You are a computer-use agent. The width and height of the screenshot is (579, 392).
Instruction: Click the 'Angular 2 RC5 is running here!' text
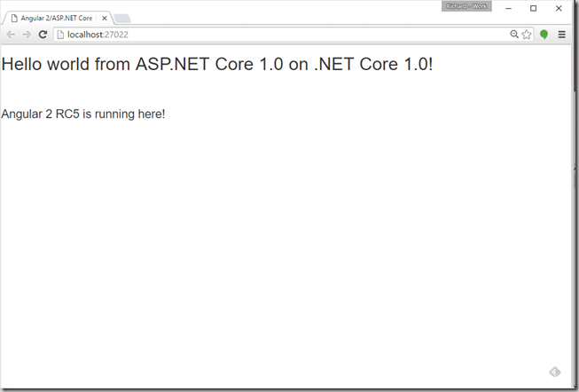click(83, 114)
